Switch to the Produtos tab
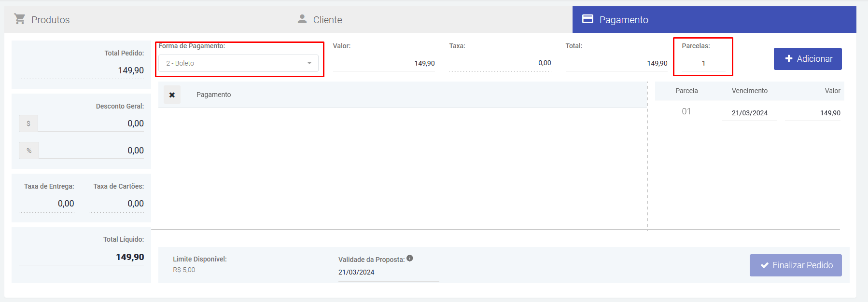 [x=50, y=20]
